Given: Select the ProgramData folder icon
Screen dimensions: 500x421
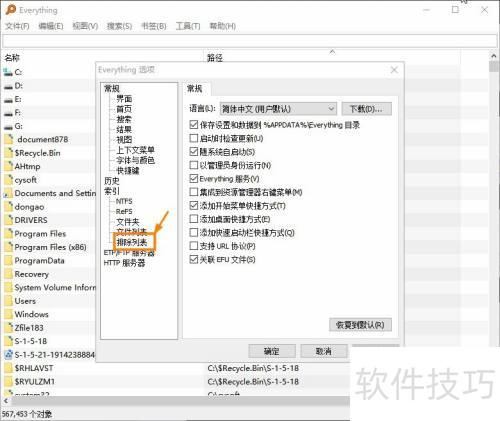Looking at the screenshot, I should click(x=9, y=261).
